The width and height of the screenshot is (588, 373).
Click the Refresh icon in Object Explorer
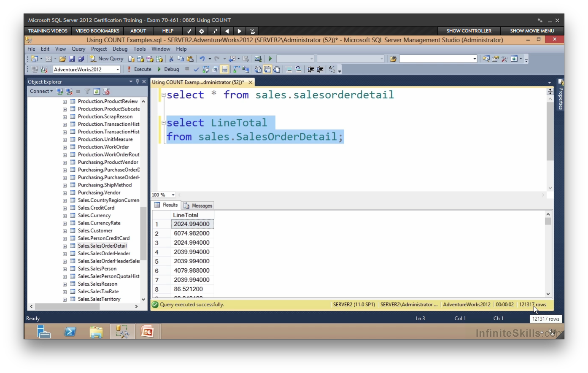pyautogui.click(x=97, y=91)
